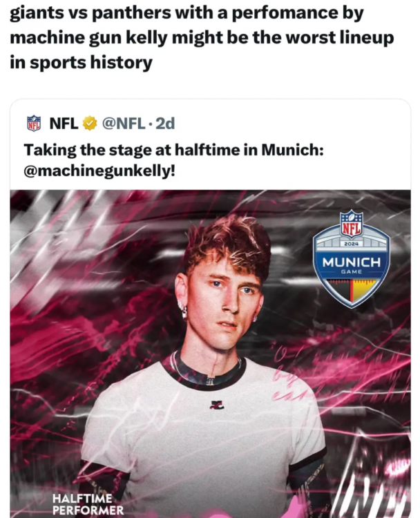Click the GAME label under MUNICH
The height and width of the screenshot is (518, 420).
tap(351, 272)
